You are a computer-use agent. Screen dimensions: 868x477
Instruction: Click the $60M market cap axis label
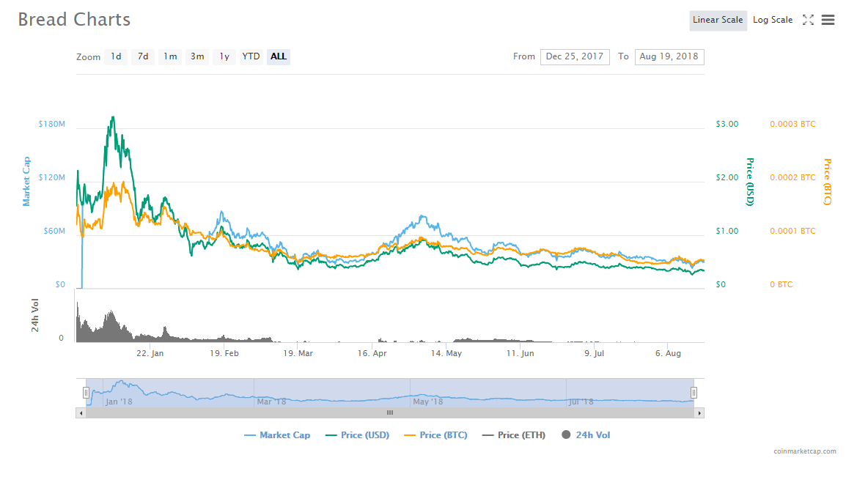(54, 232)
